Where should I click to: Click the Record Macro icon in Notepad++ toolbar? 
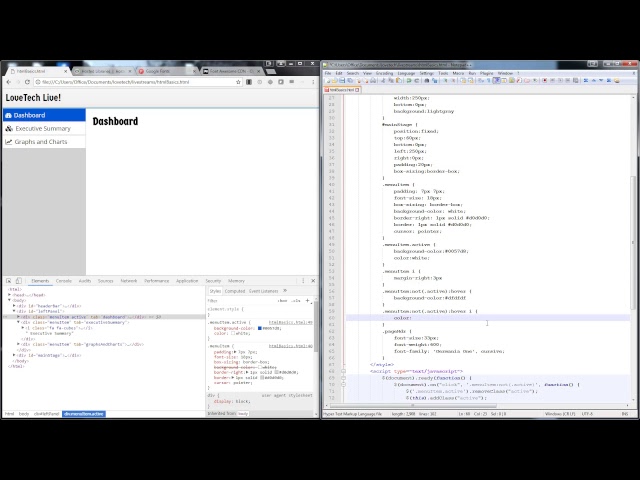544,80
